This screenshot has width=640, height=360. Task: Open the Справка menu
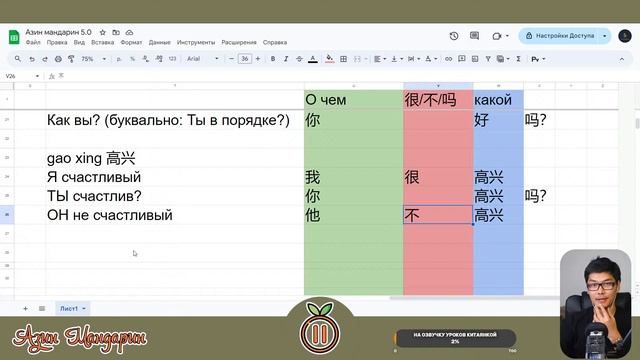pyautogui.click(x=275, y=42)
